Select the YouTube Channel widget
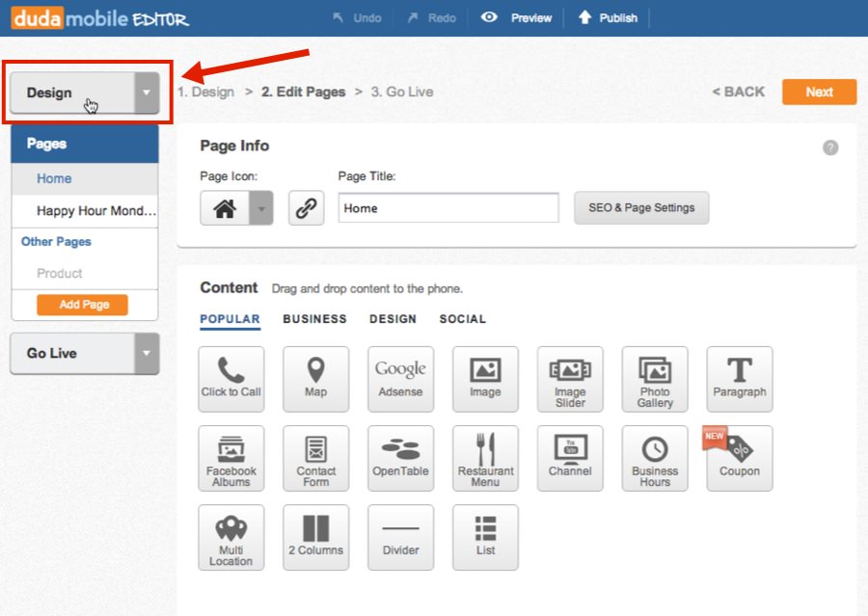The width and height of the screenshot is (868, 616). coord(570,458)
